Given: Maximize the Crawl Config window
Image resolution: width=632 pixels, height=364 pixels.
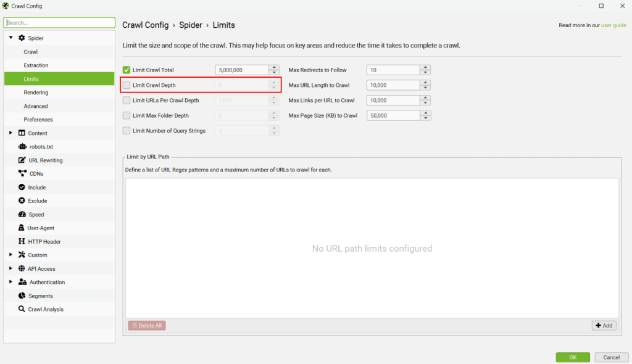Looking at the screenshot, I should [601, 6].
